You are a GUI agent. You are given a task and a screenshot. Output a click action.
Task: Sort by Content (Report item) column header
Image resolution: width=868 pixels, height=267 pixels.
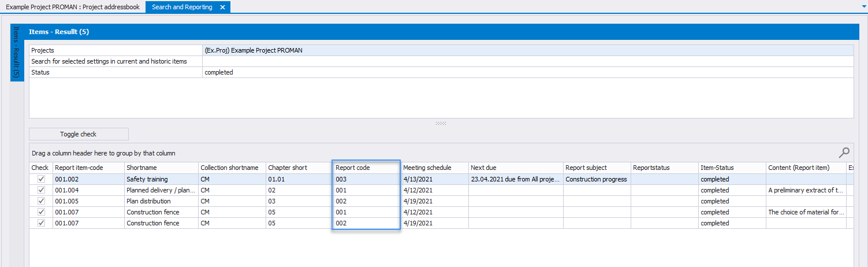click(x=806, y=168)
